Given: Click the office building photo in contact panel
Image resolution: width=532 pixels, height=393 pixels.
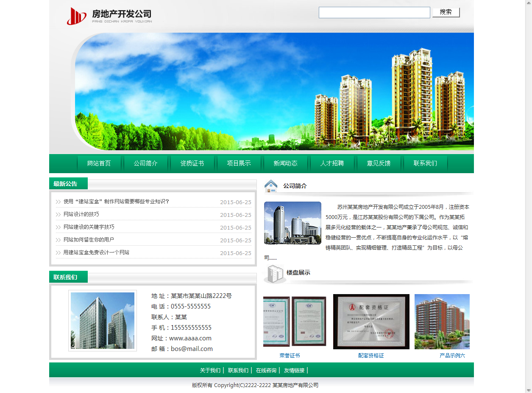Looking at the screenshot, I should 103,320.
